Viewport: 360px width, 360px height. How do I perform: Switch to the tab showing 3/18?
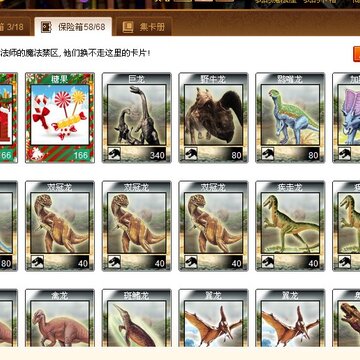pos(15,27)
